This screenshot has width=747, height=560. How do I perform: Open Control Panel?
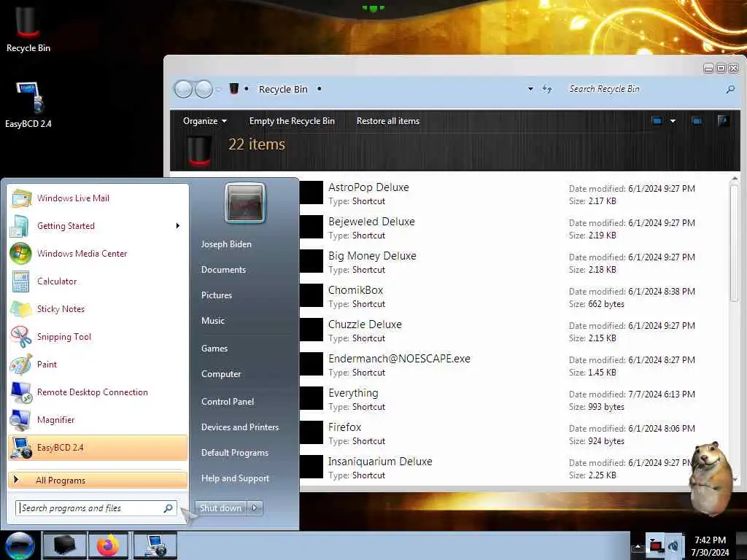[x=228, y=402]
